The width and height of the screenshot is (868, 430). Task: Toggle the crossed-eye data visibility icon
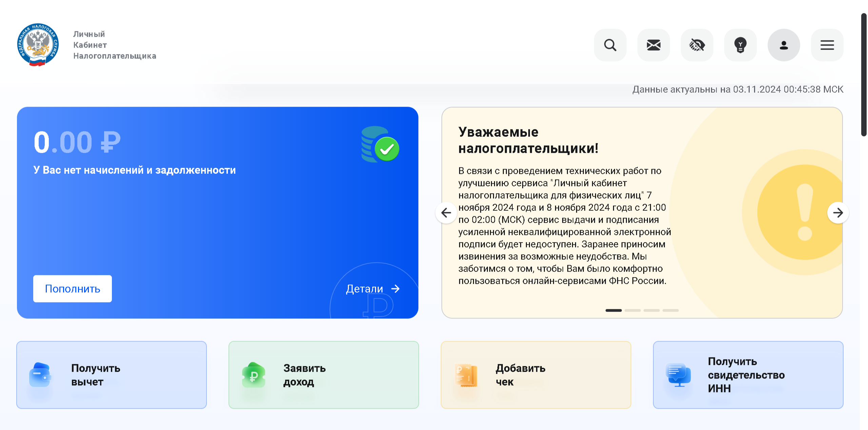click(x=697, y=45)
